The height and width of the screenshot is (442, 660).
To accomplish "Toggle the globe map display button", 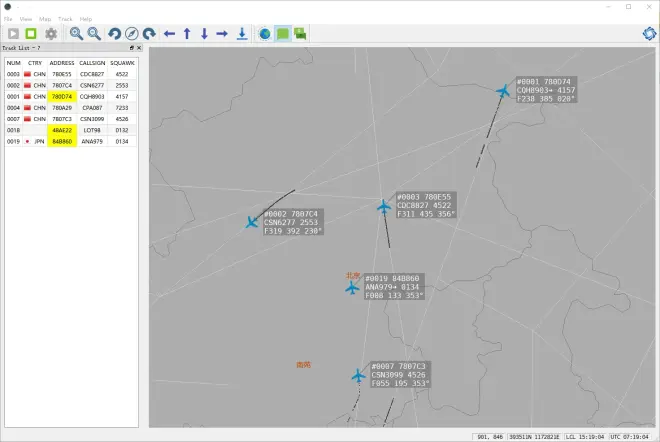I will tap(264, 33).
